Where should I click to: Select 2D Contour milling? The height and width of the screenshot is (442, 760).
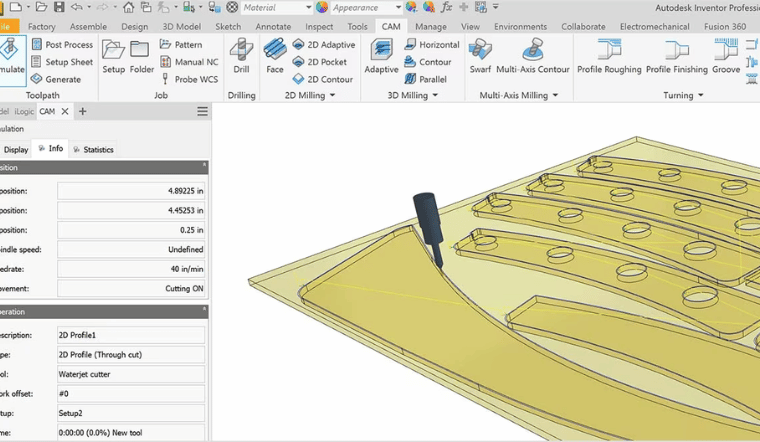tap(323, 79)
